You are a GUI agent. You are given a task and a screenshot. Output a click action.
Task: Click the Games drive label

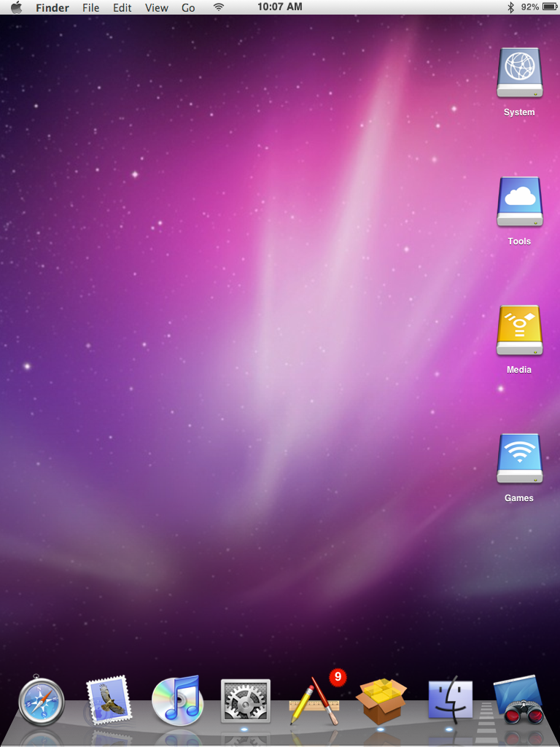519,498
